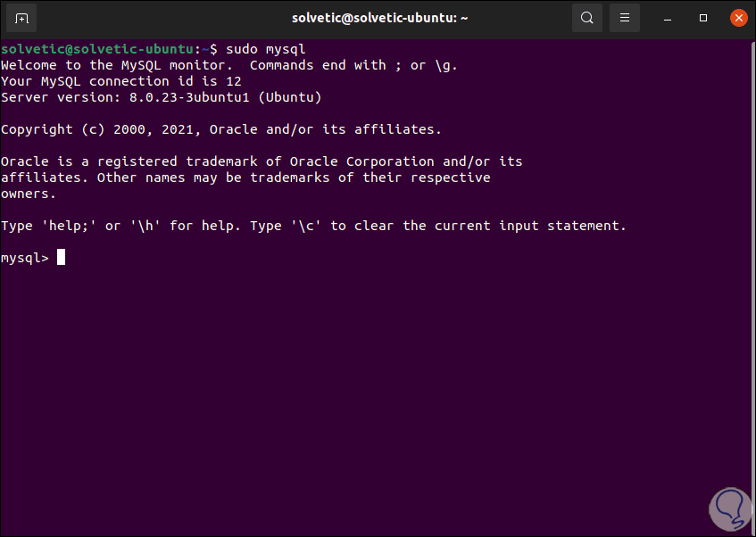The image size is (756, 537).
Task: Click the 'mysql>' prompt text
Action: click(25, 258)
